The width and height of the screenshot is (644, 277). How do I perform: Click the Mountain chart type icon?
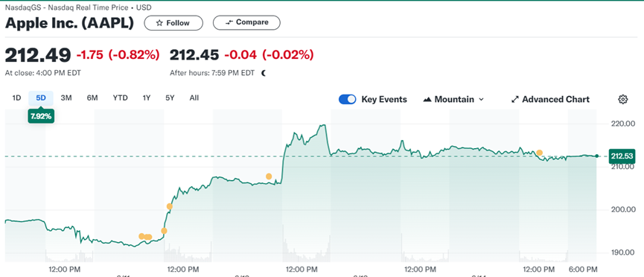pyautogui.click(x=427, y=100)
